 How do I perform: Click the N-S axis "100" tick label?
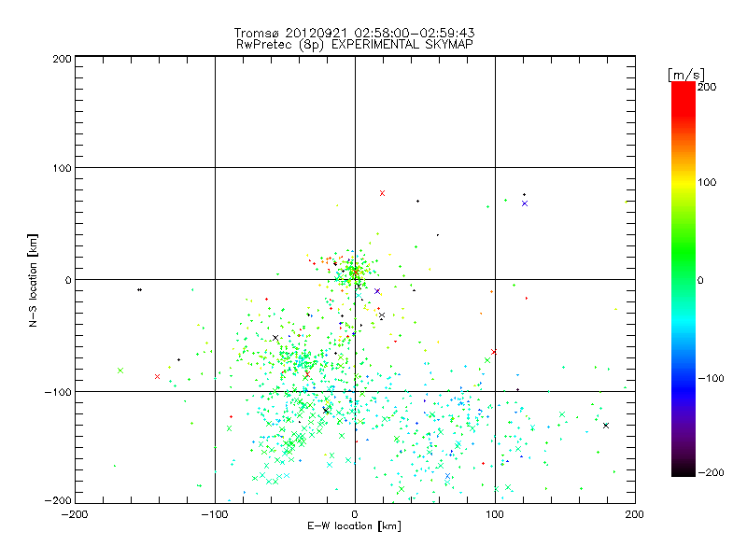click(62, 168)
